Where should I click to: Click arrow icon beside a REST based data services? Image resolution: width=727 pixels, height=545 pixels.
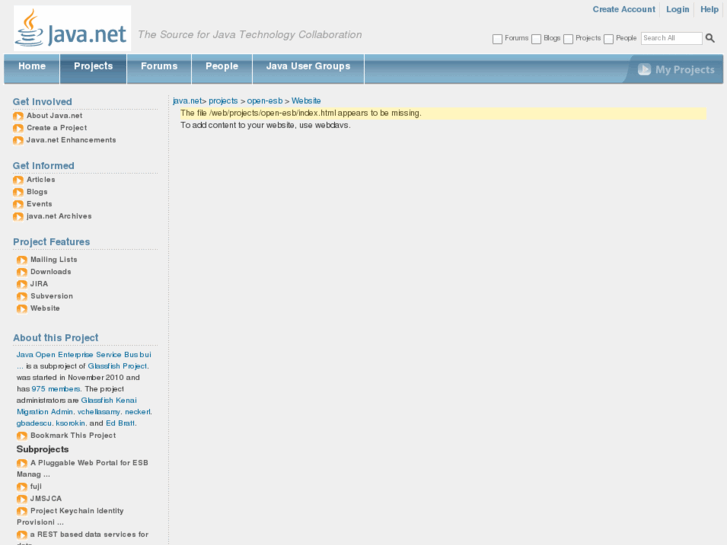tap(22, 535)
